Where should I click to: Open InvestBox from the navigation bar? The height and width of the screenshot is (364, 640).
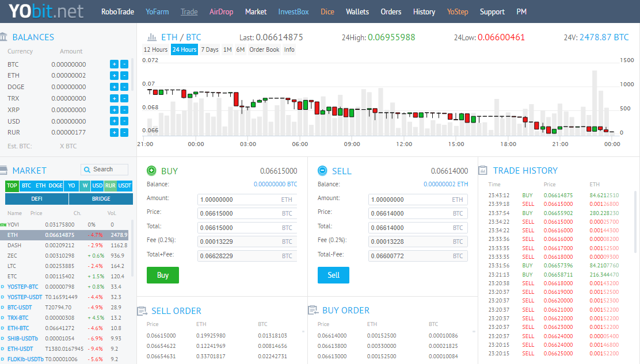(x=294, y=12)
